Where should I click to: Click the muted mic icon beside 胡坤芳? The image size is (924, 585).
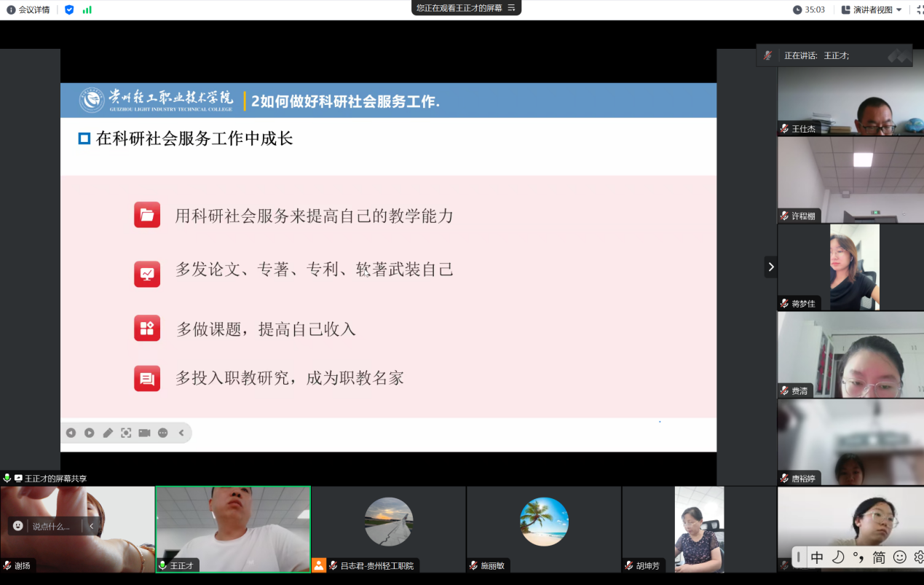pos(629,565)
